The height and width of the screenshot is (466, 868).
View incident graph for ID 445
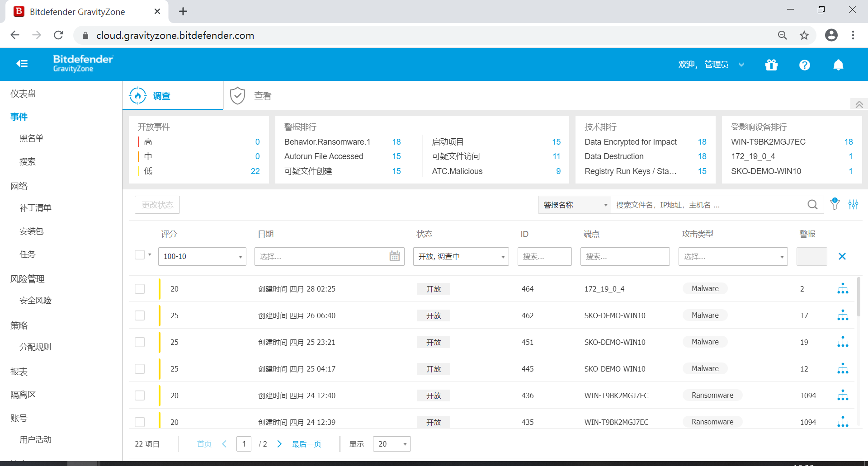coord(843,368)
